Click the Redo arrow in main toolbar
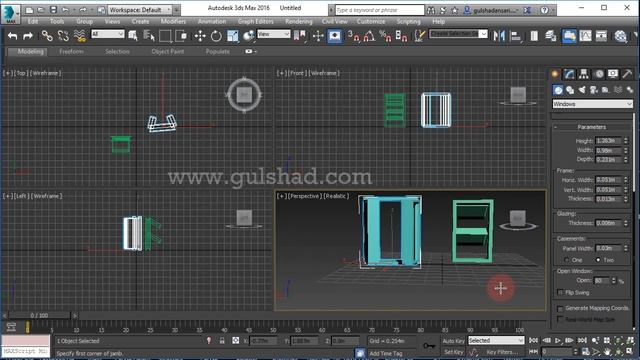 (28, 36)
